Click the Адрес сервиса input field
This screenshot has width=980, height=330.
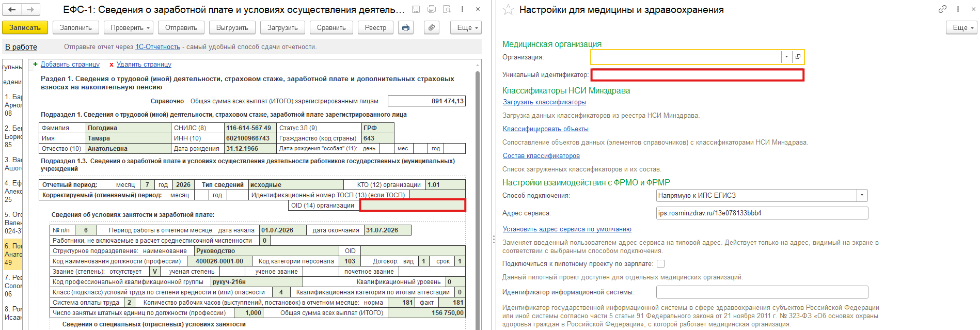click(x=762, y=213)
